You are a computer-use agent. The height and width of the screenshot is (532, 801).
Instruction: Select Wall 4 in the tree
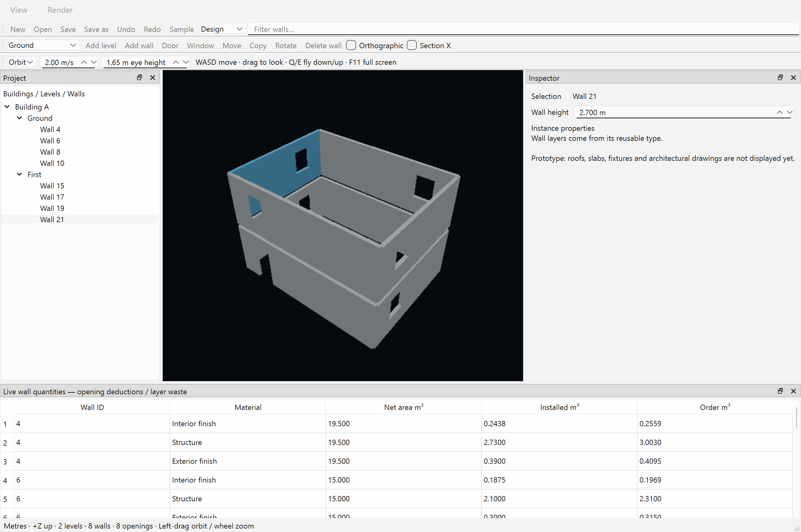pos(50,129)
